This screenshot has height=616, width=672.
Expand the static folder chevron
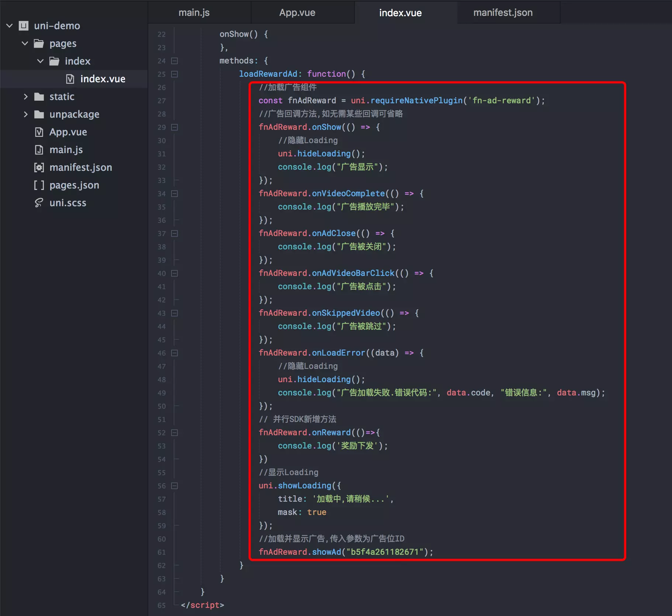tap(25, 97)
